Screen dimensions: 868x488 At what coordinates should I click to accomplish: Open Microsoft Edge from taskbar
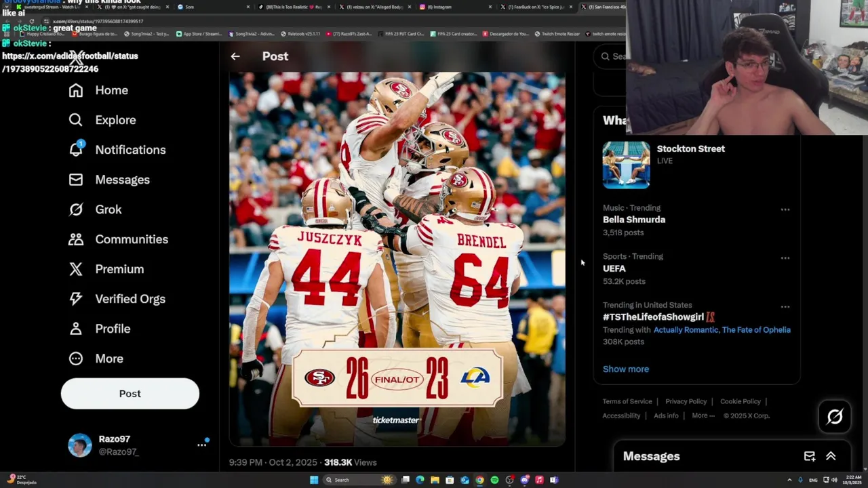pyautogui.click(x=420, y=480)
